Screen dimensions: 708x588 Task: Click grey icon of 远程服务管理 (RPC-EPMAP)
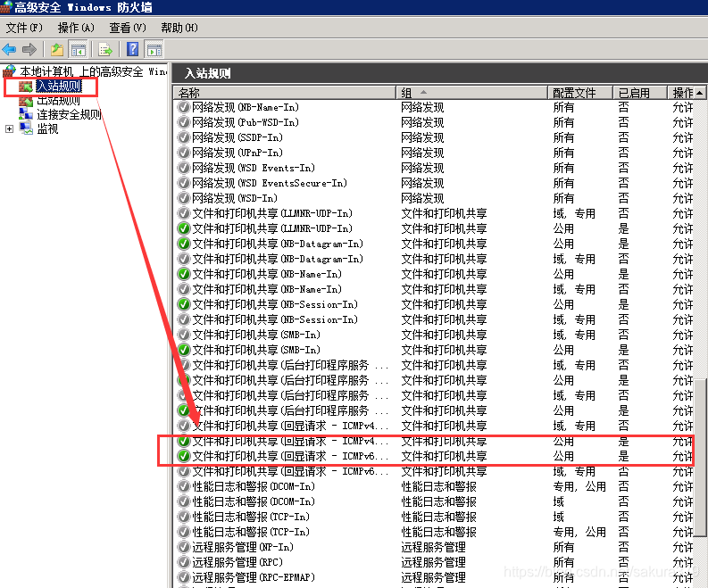183,577
